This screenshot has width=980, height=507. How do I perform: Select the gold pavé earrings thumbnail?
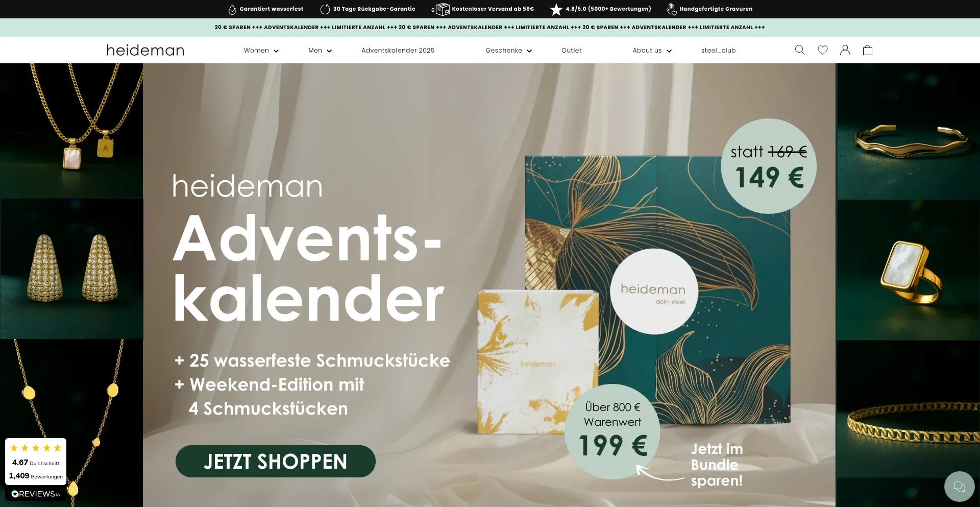point(71,269)
